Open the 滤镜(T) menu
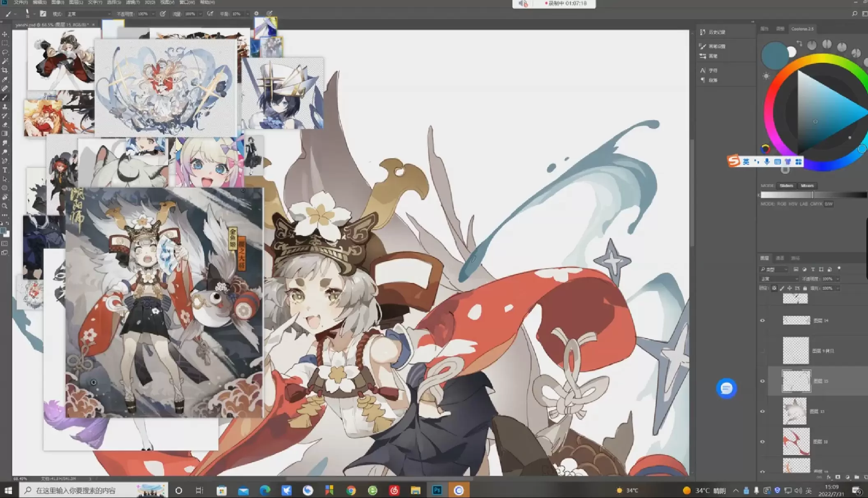868x498 pixels. (132, 2)
